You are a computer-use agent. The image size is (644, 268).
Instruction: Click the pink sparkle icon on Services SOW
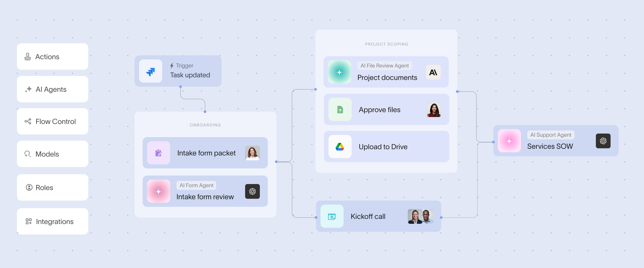(509, 141)
